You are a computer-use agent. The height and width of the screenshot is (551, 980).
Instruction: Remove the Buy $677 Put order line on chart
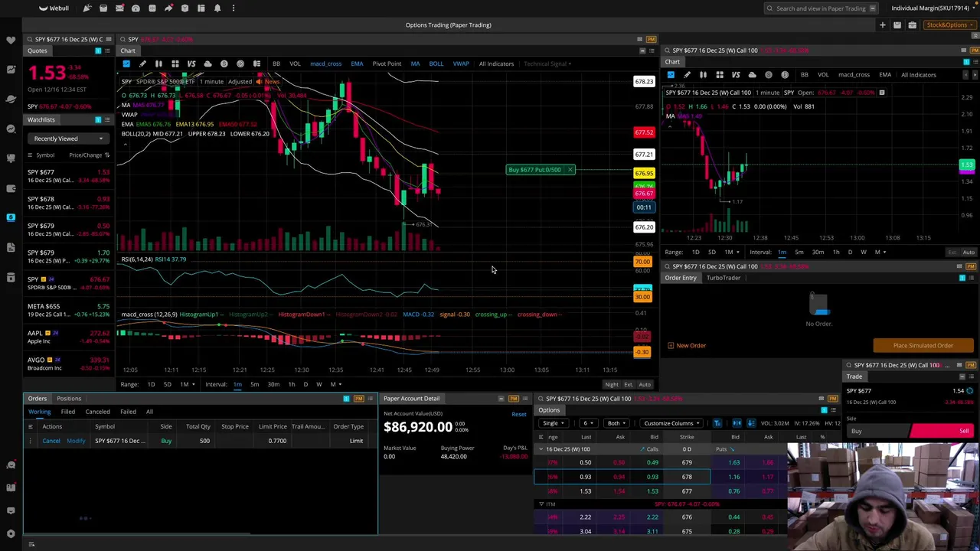pos(570,170)
